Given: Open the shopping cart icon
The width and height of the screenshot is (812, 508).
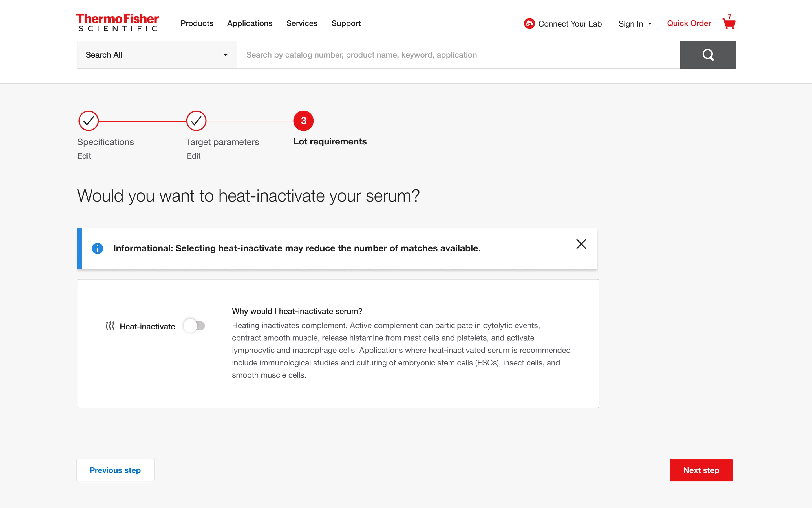Looking at the screenshot, I should pos(729,24).
